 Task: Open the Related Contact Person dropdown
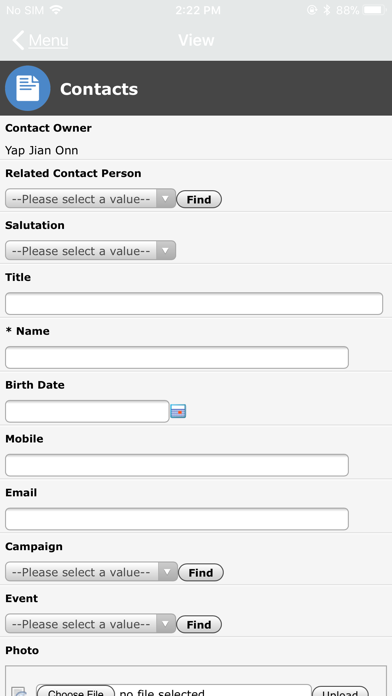pos(91,199)
